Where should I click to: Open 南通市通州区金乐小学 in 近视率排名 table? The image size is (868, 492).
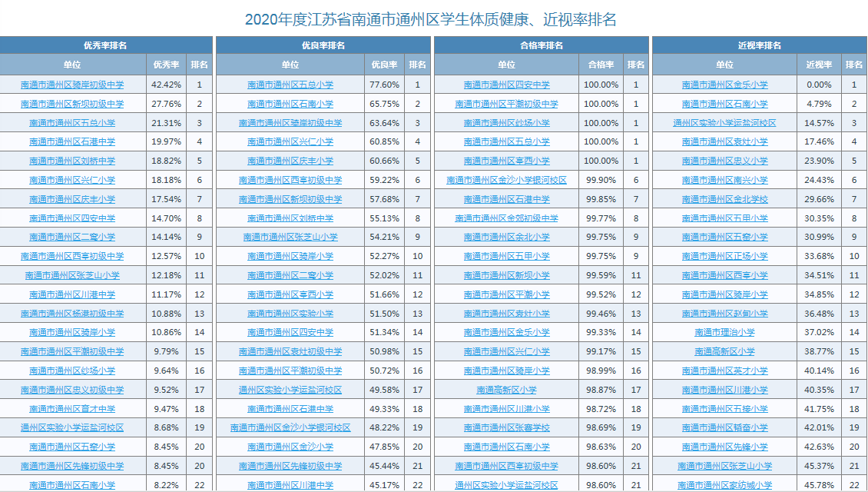[x=724, y=85]
